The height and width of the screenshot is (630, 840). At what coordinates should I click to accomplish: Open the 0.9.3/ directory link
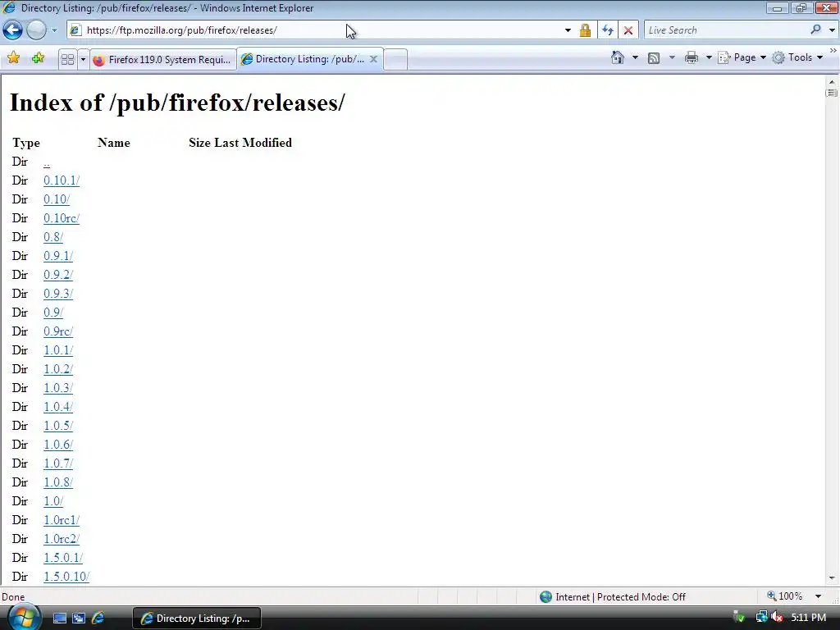(58, 294)
